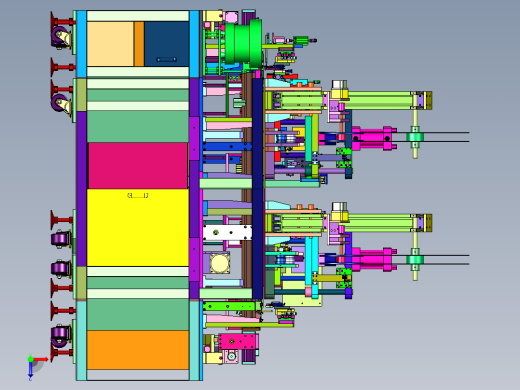Screen dimensions: 520x390
Task: Select the dark blue drawer panel
Action: 167,44
